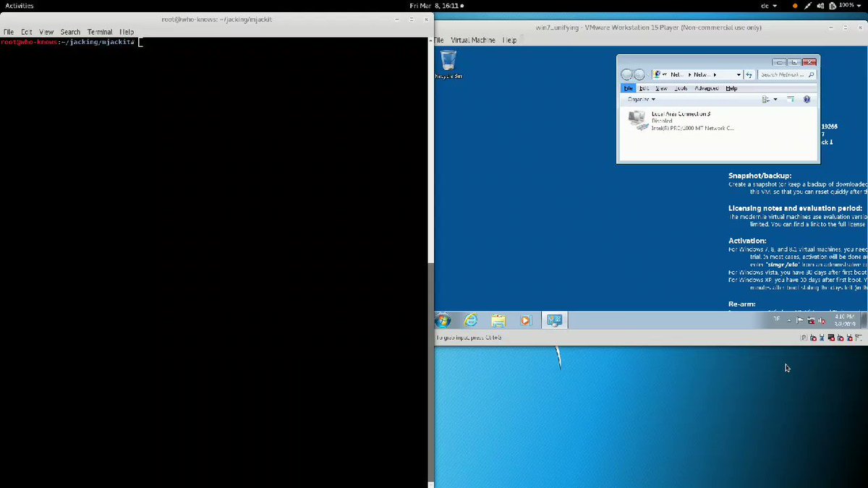
Task: Open Windows volume muted tray icon
Action: click(822, 320)
